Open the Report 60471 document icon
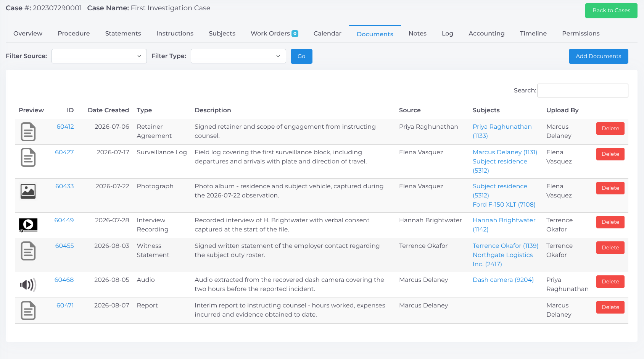The image size is (644, 359). pos(28,310)
